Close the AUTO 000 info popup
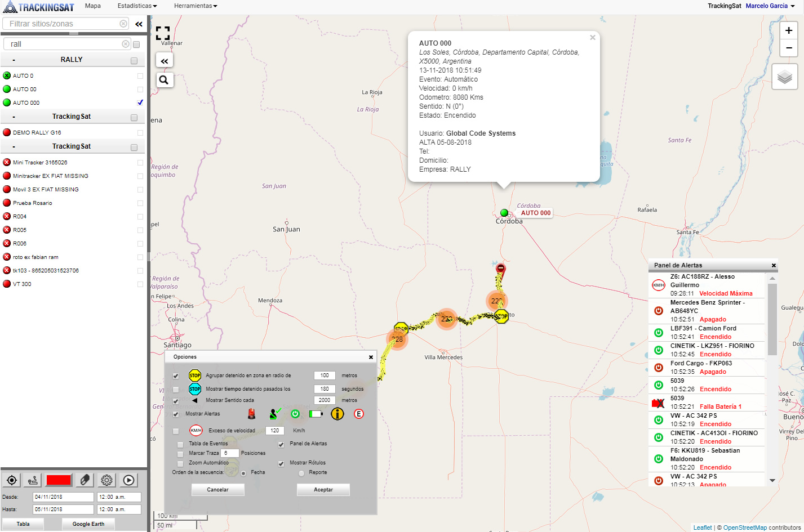804x532 pixels. pos(593,38)
